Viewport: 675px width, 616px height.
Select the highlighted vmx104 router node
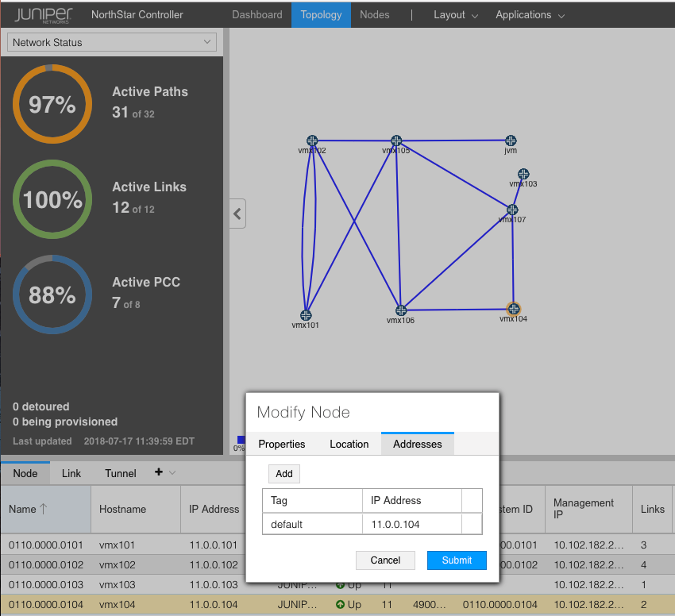pyautogui.click(x=513, y=309)
